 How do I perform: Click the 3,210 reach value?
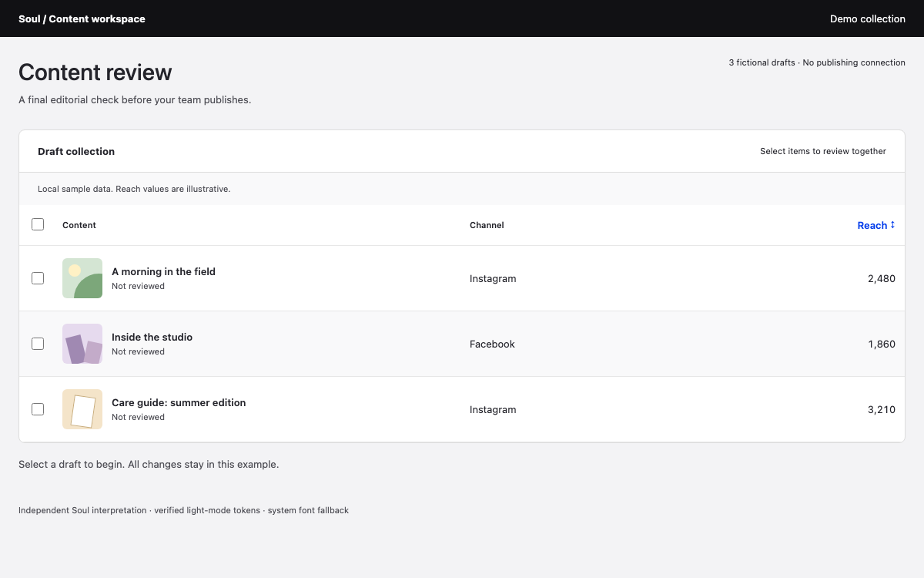[882, 409]
